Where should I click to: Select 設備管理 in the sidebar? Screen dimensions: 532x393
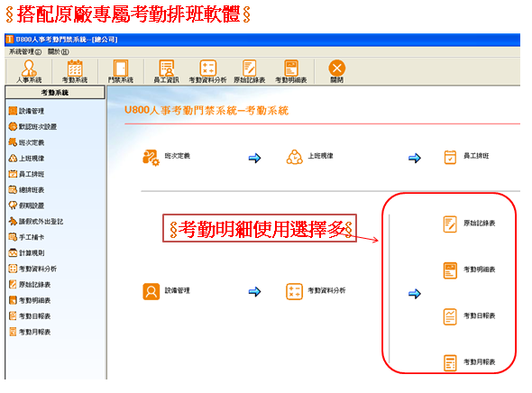pyautogui.click(x=26, y=111)
